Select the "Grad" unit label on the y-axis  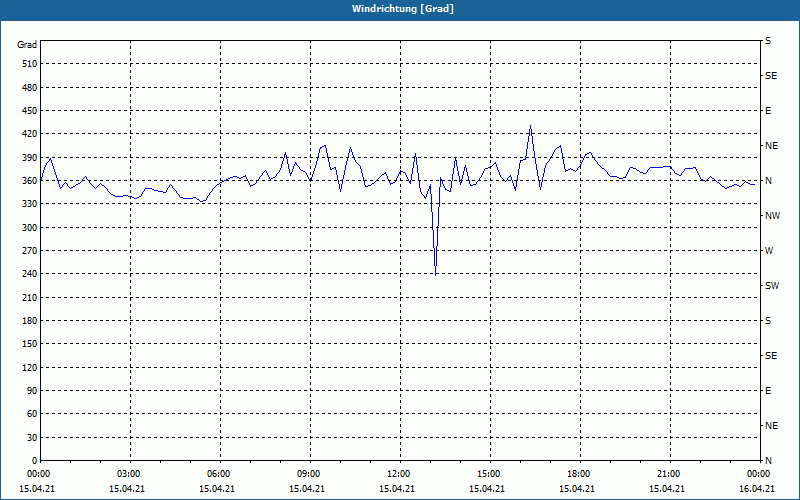[x=27, y=45]
